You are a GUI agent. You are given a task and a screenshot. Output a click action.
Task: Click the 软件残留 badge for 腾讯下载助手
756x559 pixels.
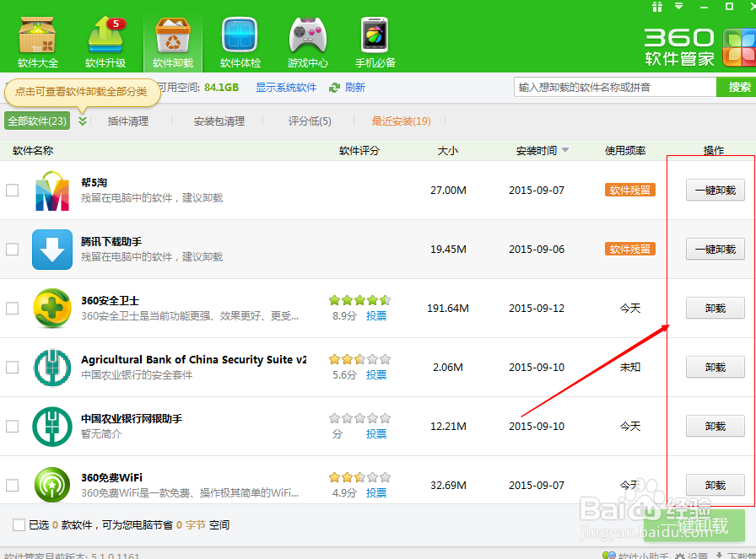click(629, 249)
